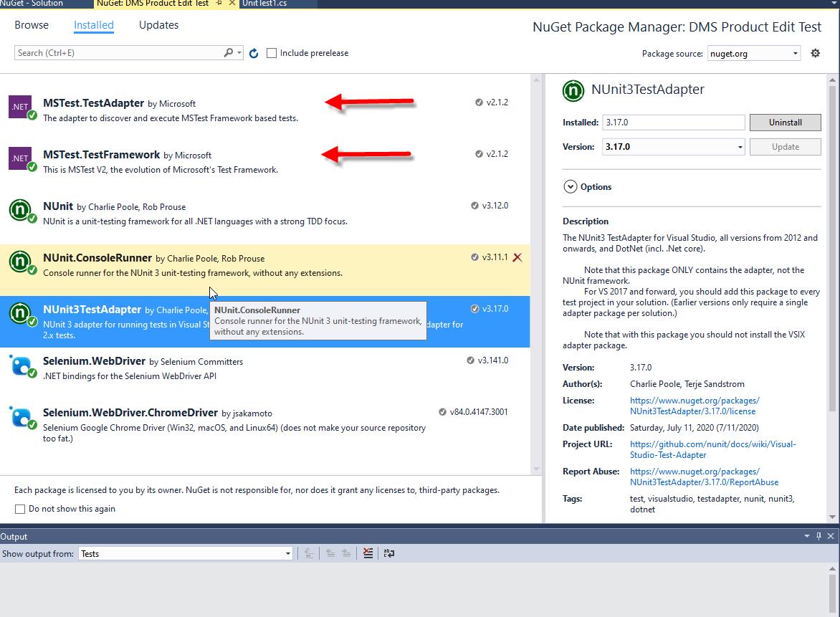Click version v3.12.0 of NUnit
Screen dimensions: 840x617
495,206
